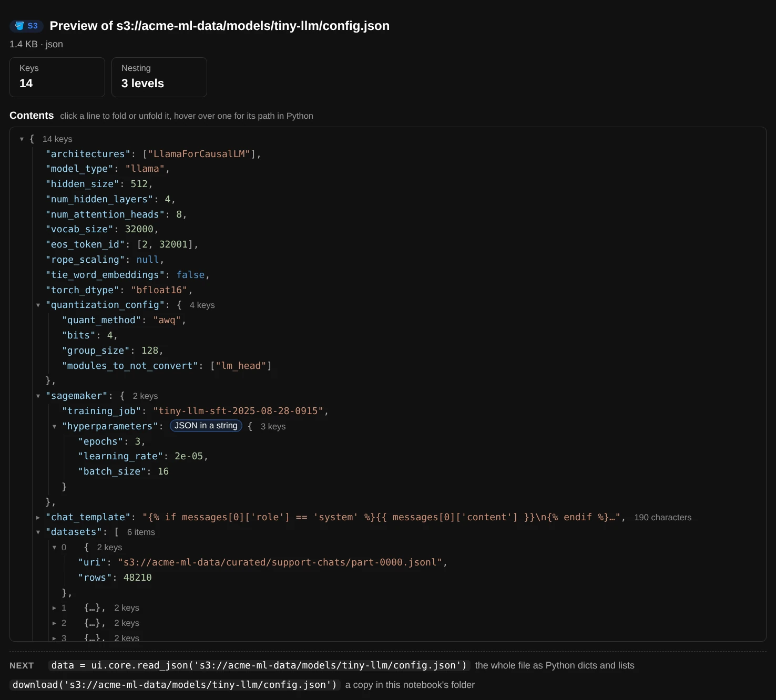776x700 pixels.
Task: Click the "group_size" line
Action: pos(113,351)
